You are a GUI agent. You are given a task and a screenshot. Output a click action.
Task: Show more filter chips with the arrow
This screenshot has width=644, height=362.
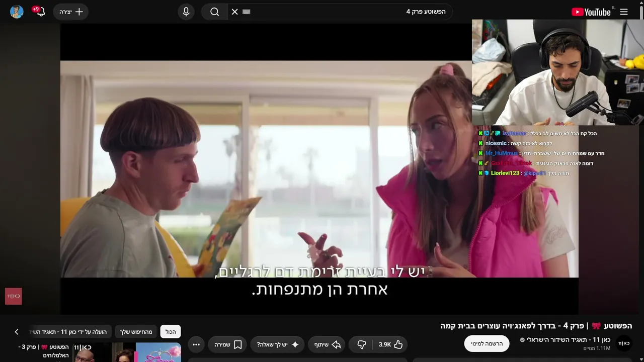click(17, 332)
